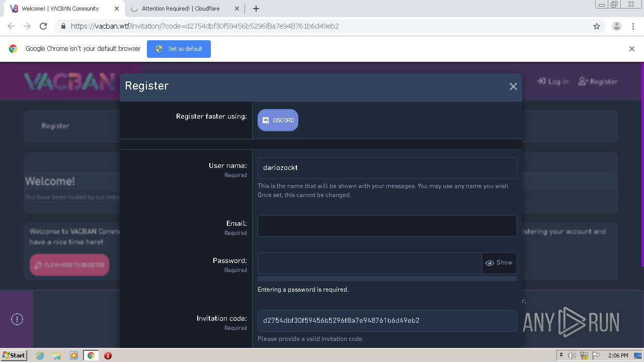The height and width of the screenshot is (362, 644).
Task: Go forward with browser forward arrow
Action: [27, 26]
